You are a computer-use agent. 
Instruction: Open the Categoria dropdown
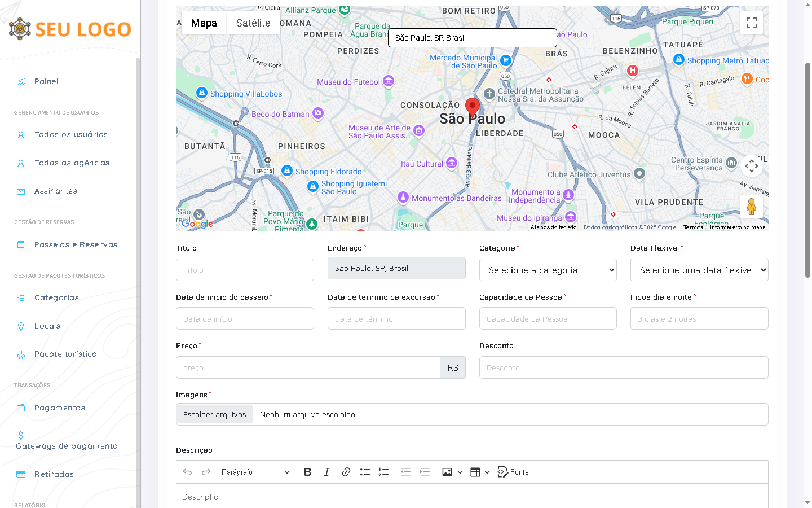pyautogui.click(x=548, y=270)
